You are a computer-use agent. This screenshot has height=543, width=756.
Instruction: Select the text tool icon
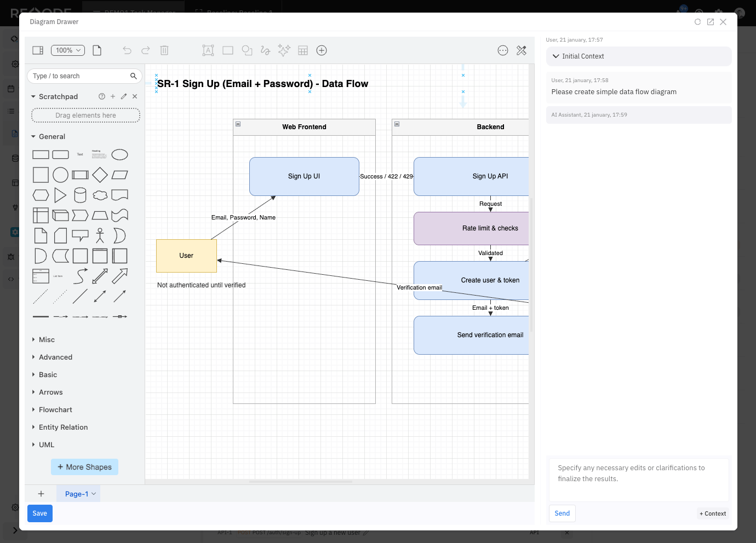tap(208, 50)
